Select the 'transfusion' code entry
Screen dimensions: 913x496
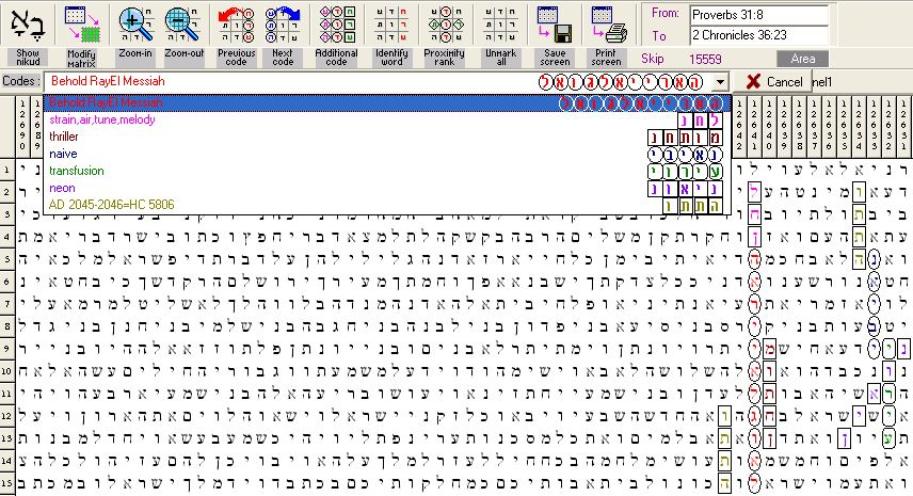pyautogui.click(x=385, y=171)
